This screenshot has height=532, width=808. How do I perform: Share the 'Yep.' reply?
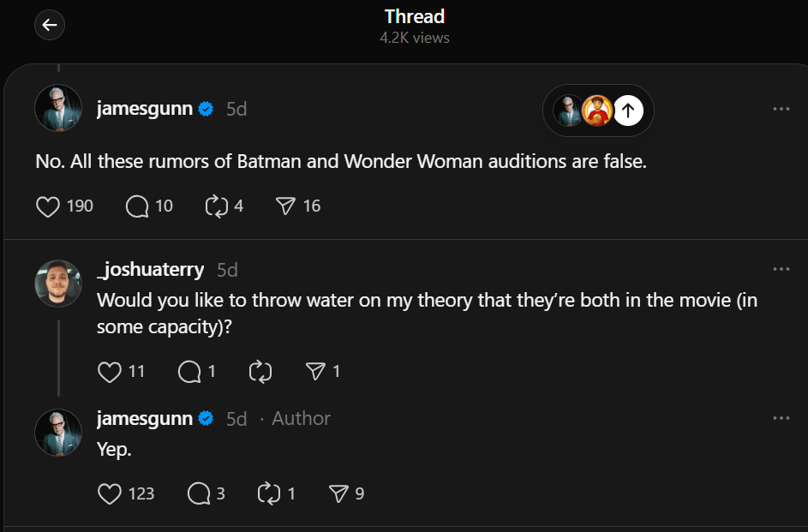[x=338, y=493]
